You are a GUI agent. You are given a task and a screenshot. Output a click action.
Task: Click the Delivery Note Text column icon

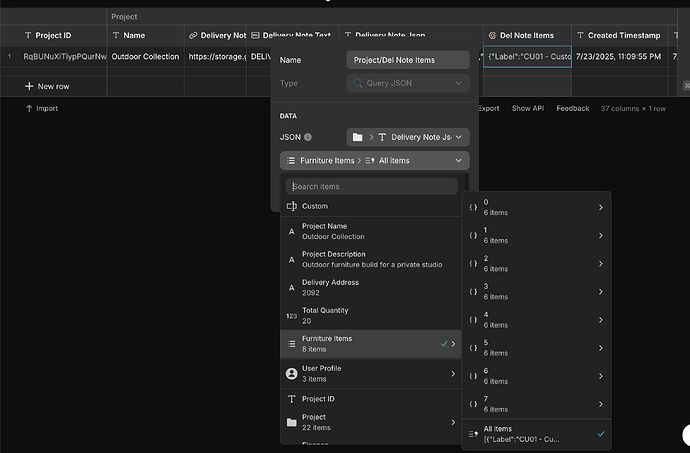[x=255, y=35]
